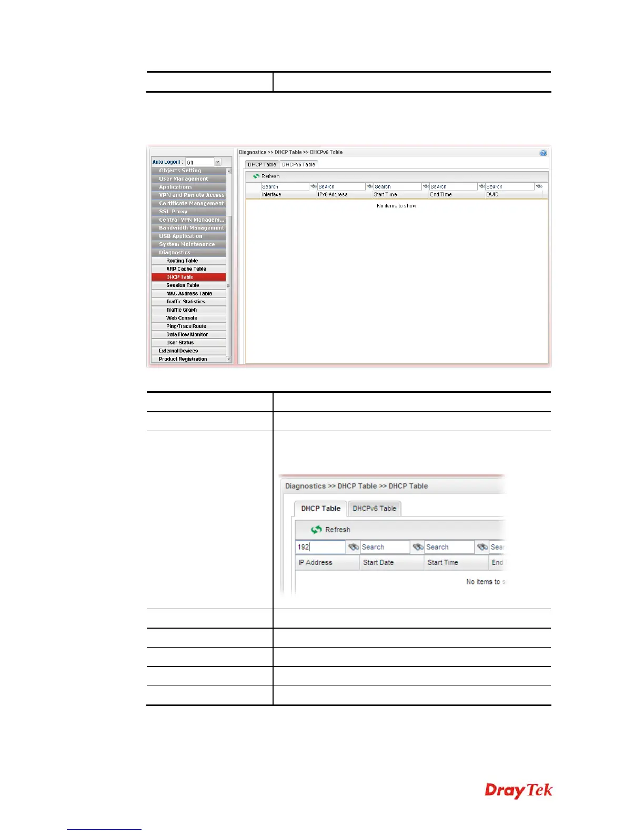Expand the Applications menu group
Image resolution: width=644 pixels, height=834 pixels.
(188, 187)
